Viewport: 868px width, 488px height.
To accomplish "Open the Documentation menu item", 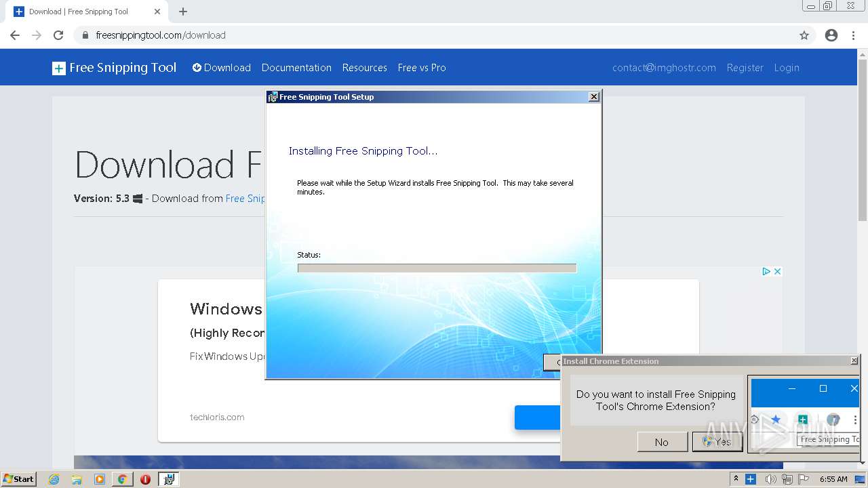I will click(x=296, y=68).
